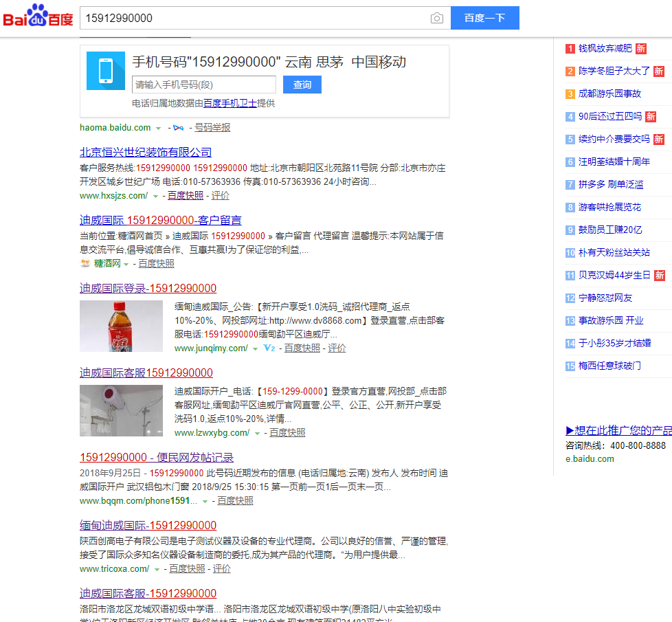The image size is (672, 622).
Task: Click 评价 for www.tricoxa.com result
Action: 221,569
